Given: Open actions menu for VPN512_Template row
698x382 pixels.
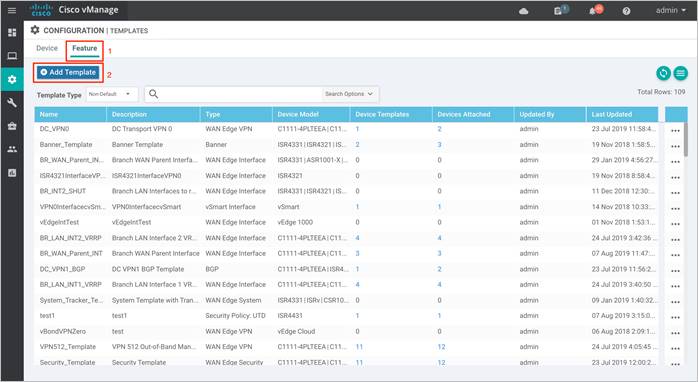Looking at the screenshot, I should coord(675,349).
